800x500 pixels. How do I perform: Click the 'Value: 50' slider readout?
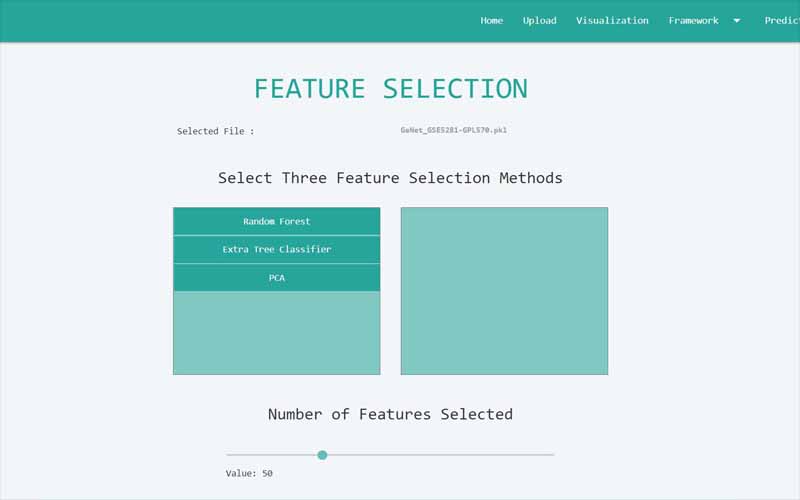click(249, 474)
